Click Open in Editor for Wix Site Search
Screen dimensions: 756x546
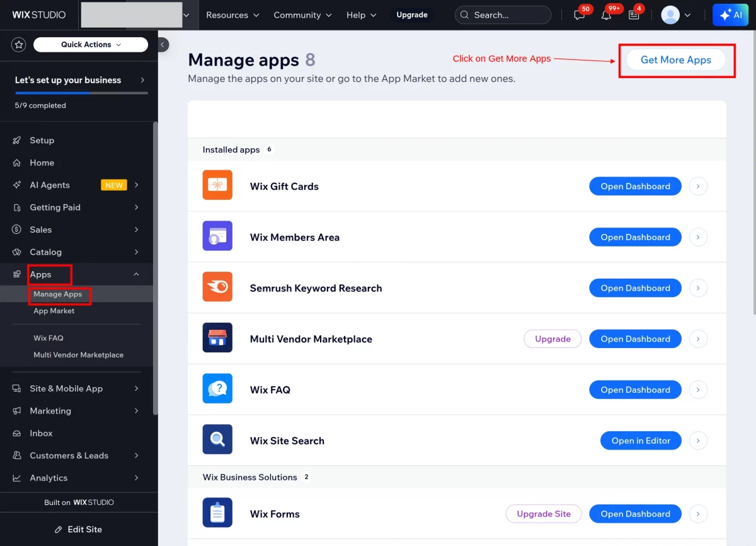click(641, 441)
